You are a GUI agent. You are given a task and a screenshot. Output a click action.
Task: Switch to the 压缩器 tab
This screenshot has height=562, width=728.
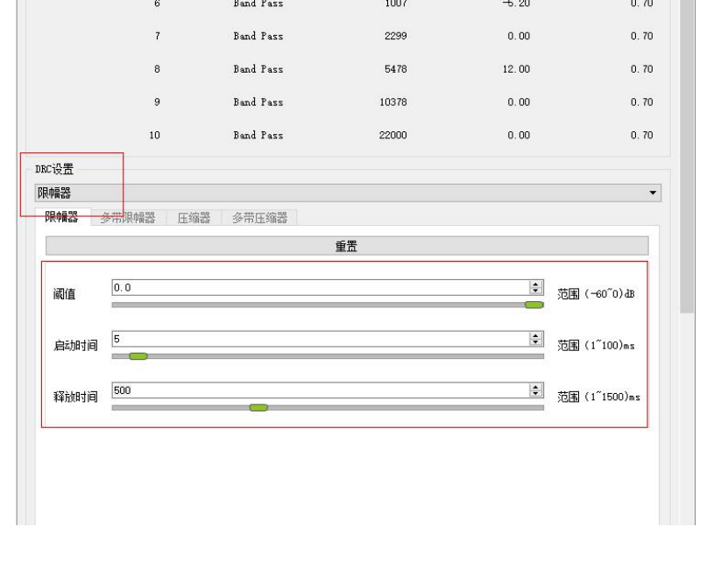click(x=194, y=218)
